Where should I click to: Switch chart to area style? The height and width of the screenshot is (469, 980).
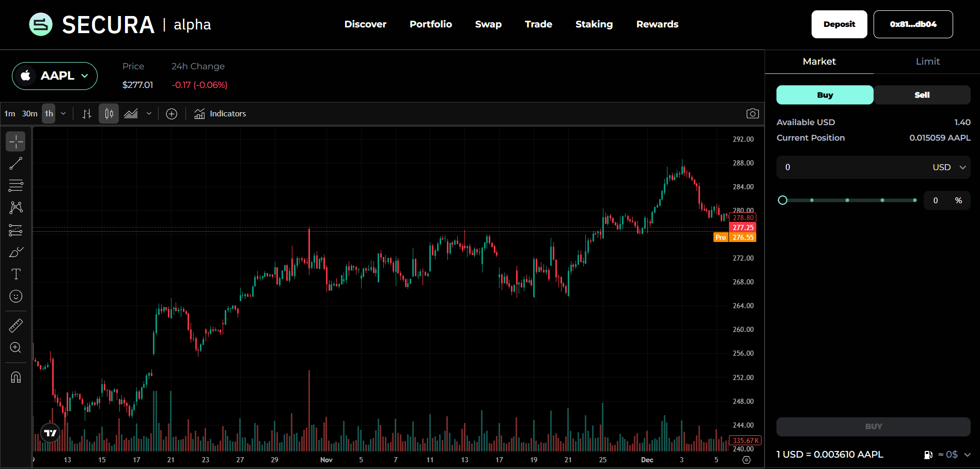pyautogui.click(x=131, y=114)
